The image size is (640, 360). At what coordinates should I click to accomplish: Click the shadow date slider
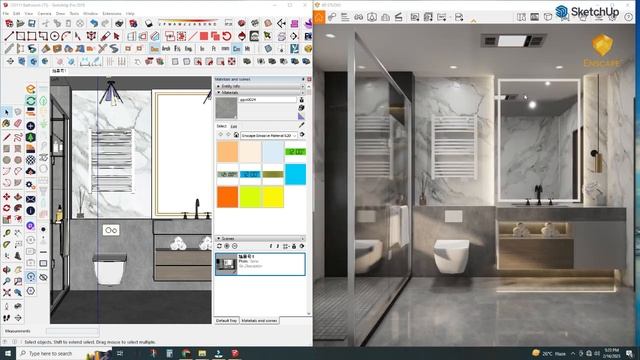pyautogui.click(x=188, y=22)
